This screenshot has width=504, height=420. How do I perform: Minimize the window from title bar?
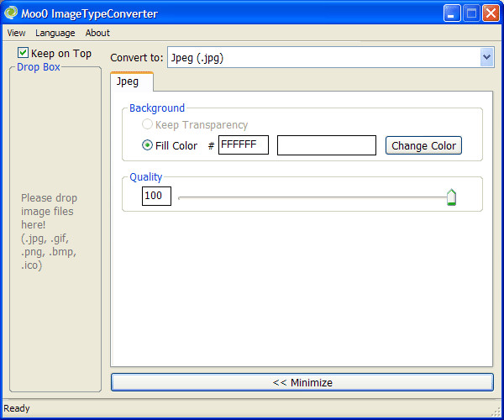tap(452, 13)
